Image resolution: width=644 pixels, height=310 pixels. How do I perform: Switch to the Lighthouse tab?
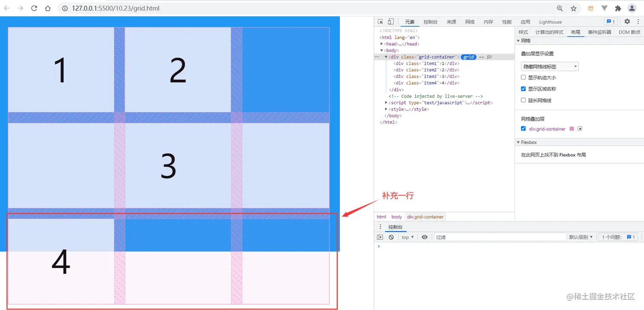(550, 22)
